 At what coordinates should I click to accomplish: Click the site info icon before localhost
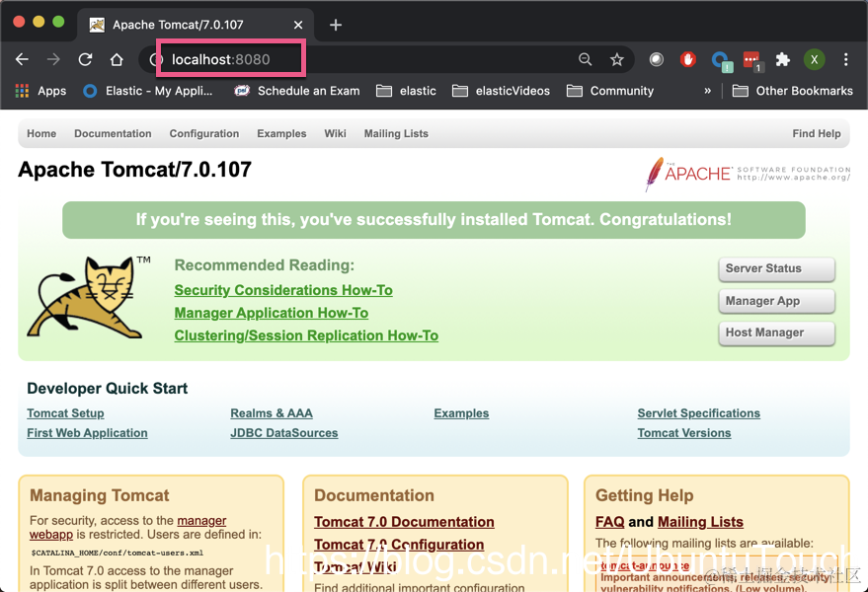pos(156,59)
